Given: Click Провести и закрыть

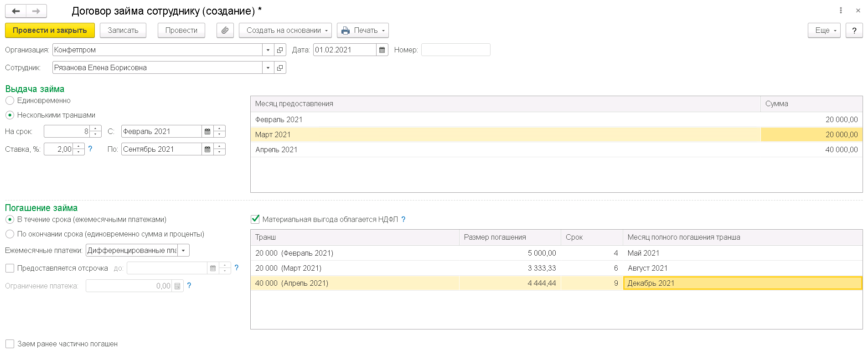Looking at the screenshot, I should click(50, 31).
